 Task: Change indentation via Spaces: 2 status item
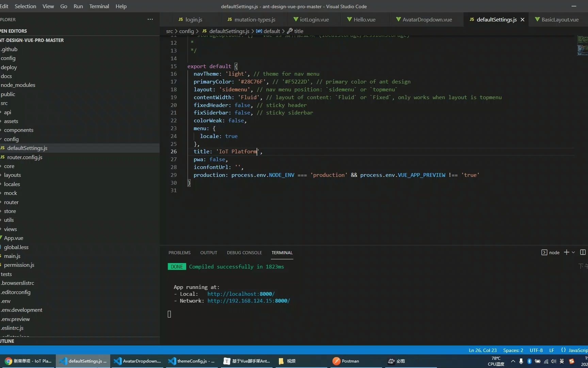(513, 350)
